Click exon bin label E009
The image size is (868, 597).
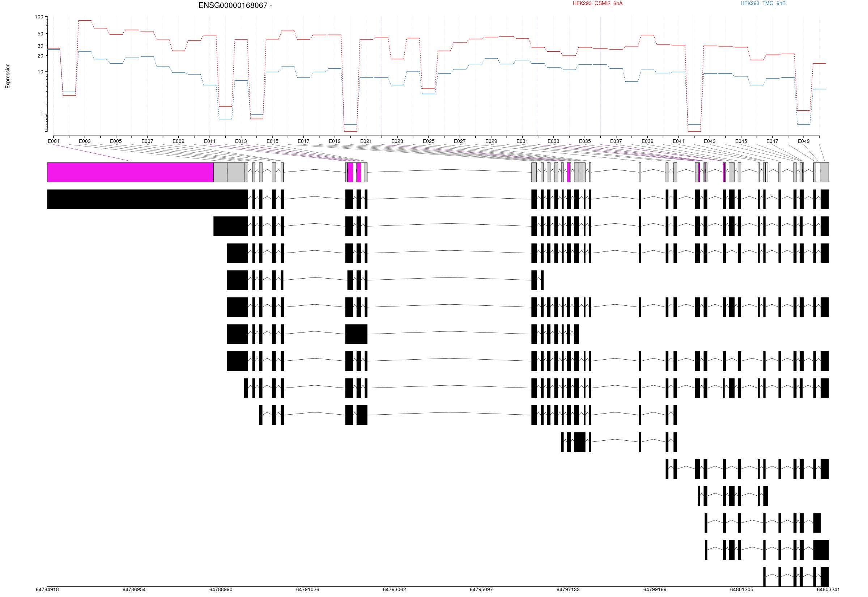178,141
